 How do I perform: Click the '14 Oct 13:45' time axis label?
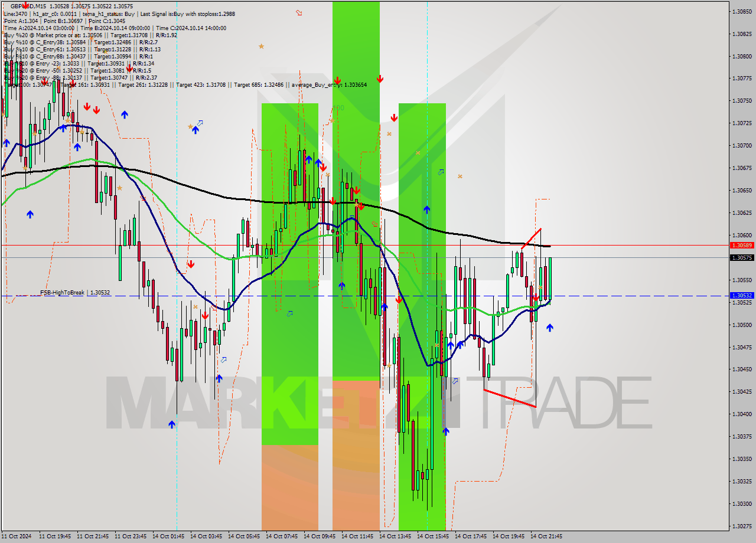395,537
